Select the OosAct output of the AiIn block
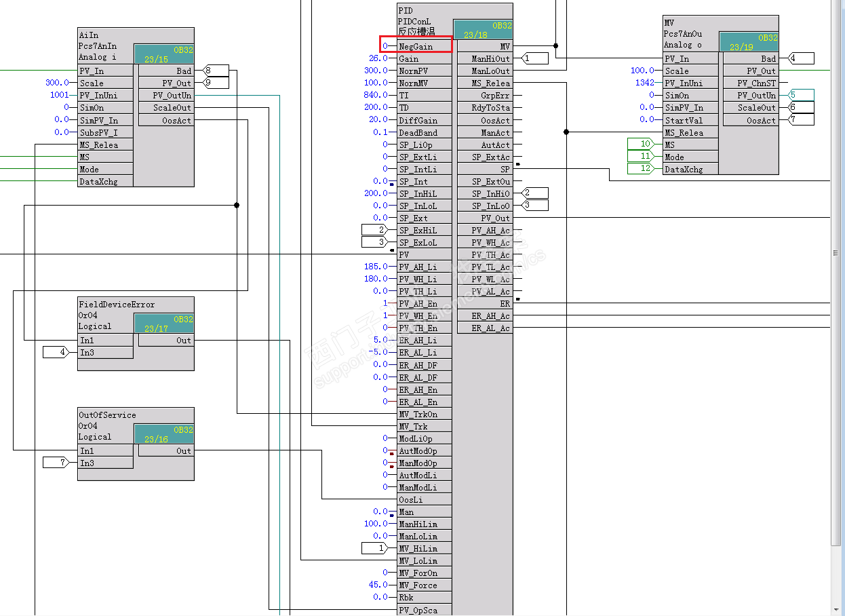Viewport: 845px width, 616px height. click(166, 120)
